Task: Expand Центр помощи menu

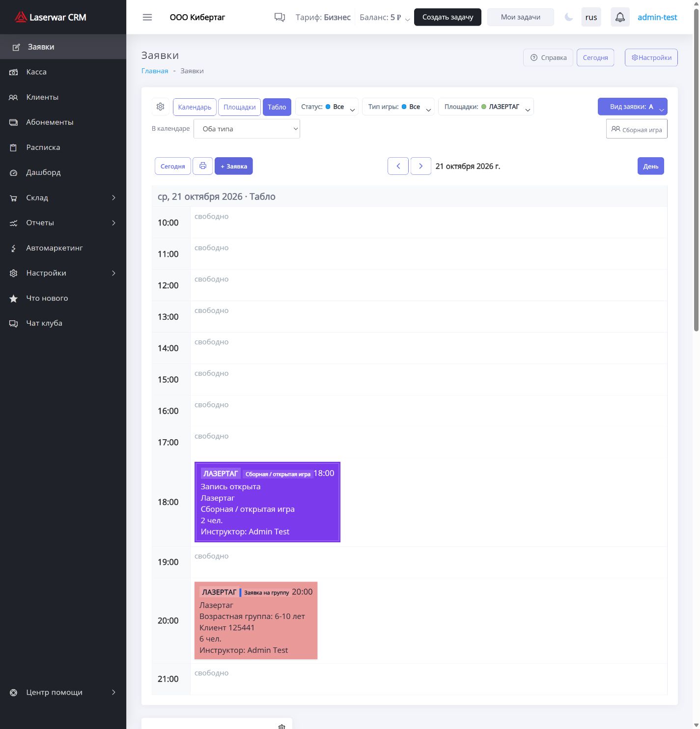Action: pos(63,692)
